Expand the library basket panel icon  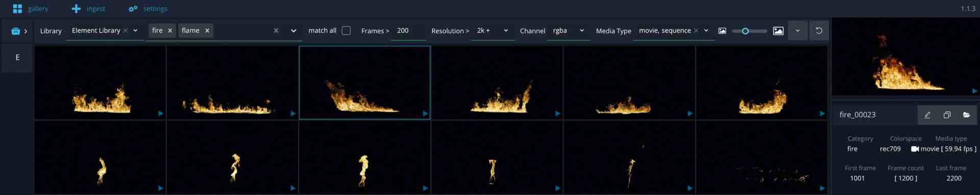[x=19, y=31]
